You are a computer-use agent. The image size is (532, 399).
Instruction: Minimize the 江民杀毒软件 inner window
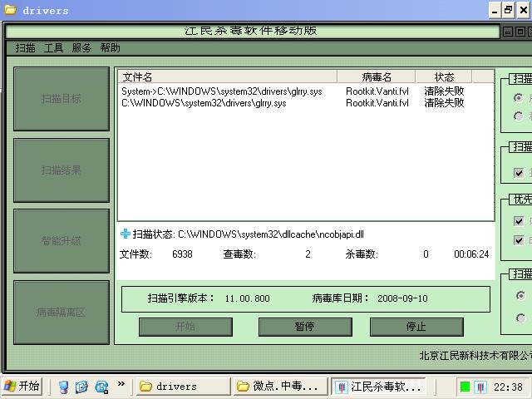[x=508, y=32]
